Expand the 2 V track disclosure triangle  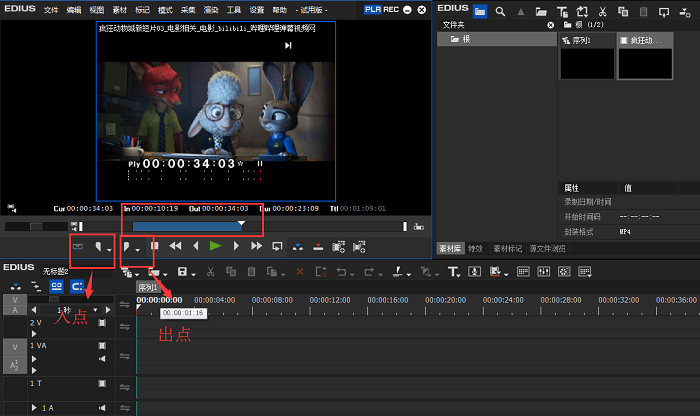[33, 333]
